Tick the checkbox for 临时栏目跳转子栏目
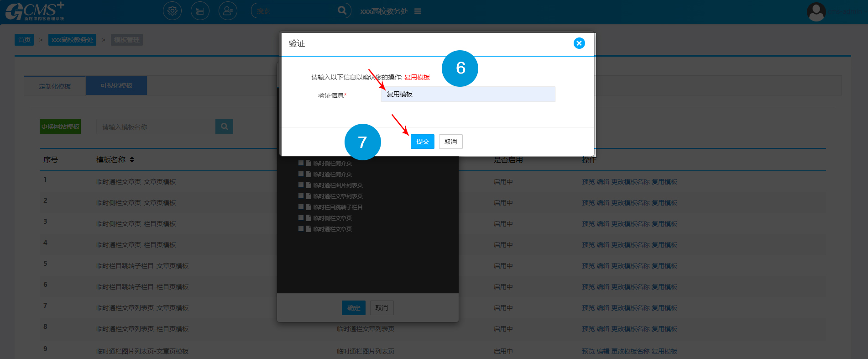The width and height of the screenshot is (868, 359). 301,207
